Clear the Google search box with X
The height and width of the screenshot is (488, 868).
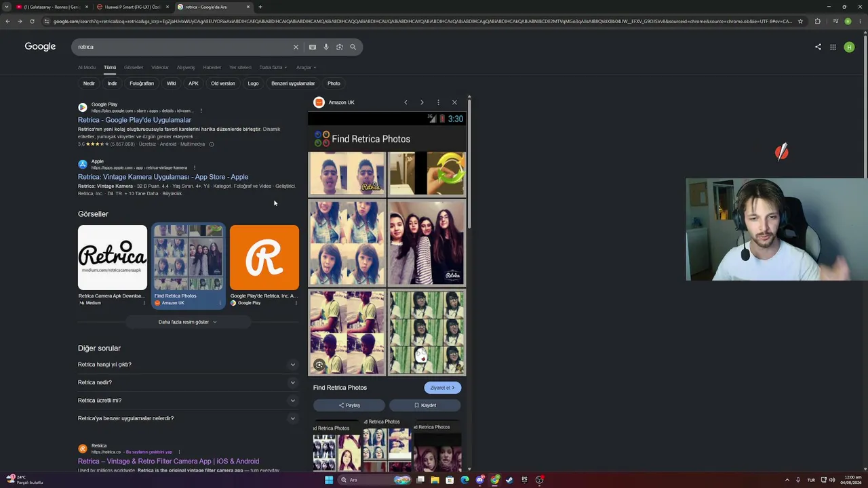tap(296, 47)
